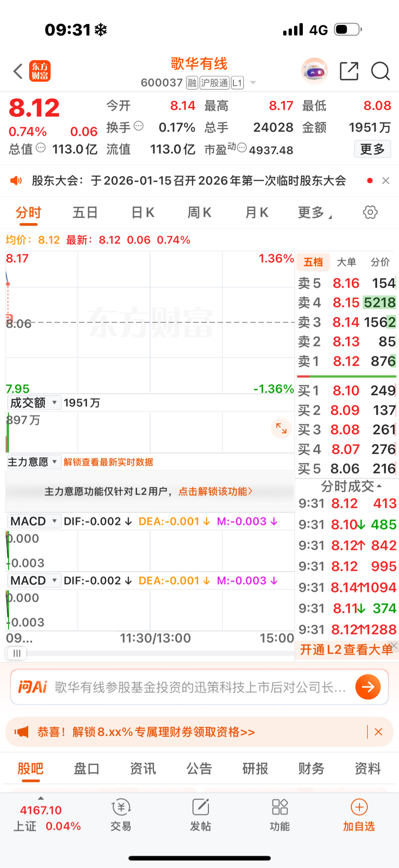This screenshot has width=399, height=868.
Task: Open the 资讯 section tab
Action: [x=143, y=768]
